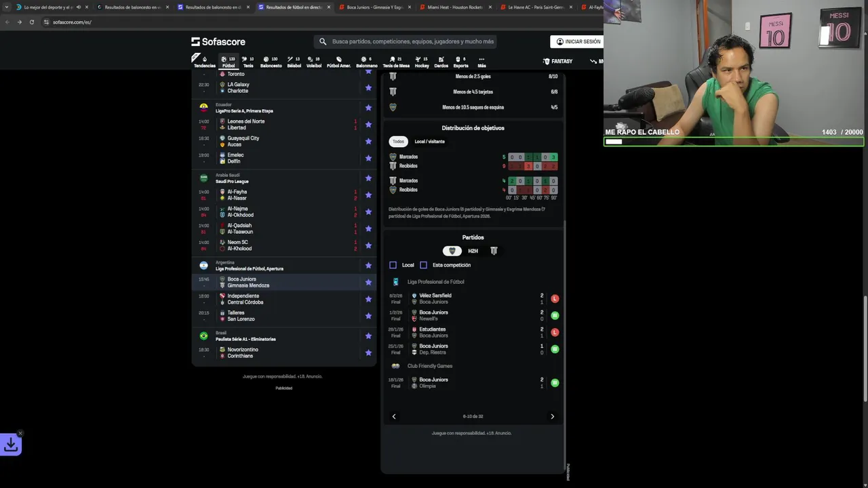Open the Vélez Sarsfield vs Boca Juniors result
868x488 pixels.
(473, 299)
